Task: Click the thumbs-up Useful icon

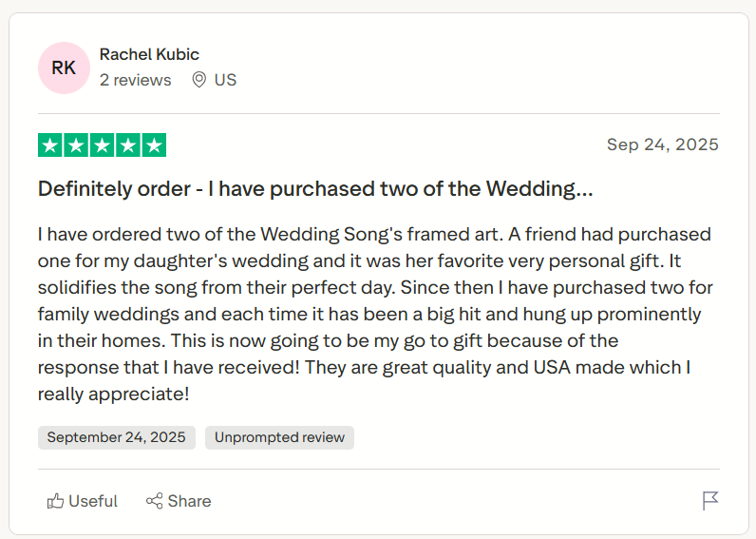Action: click(55, 501)
